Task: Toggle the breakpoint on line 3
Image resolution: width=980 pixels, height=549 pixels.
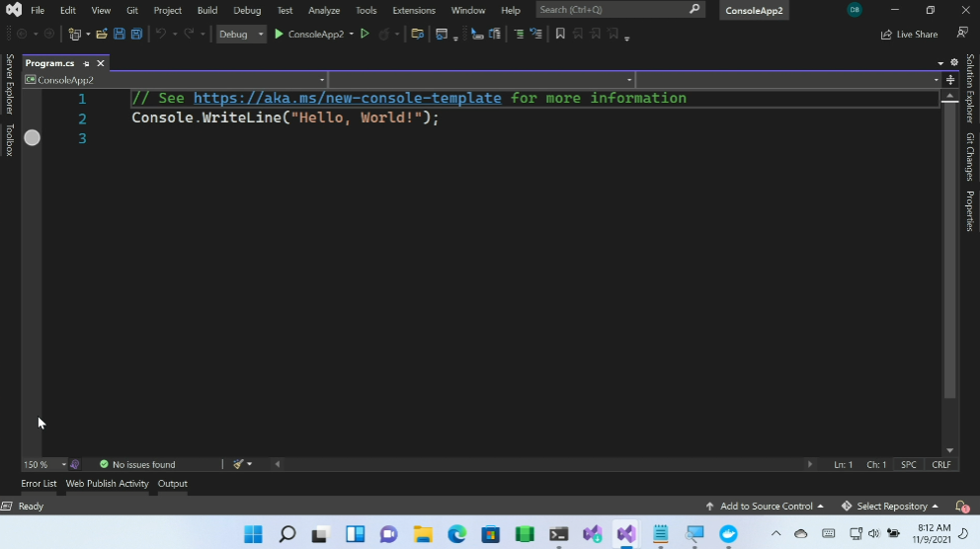Action: (x=33, y=138)
